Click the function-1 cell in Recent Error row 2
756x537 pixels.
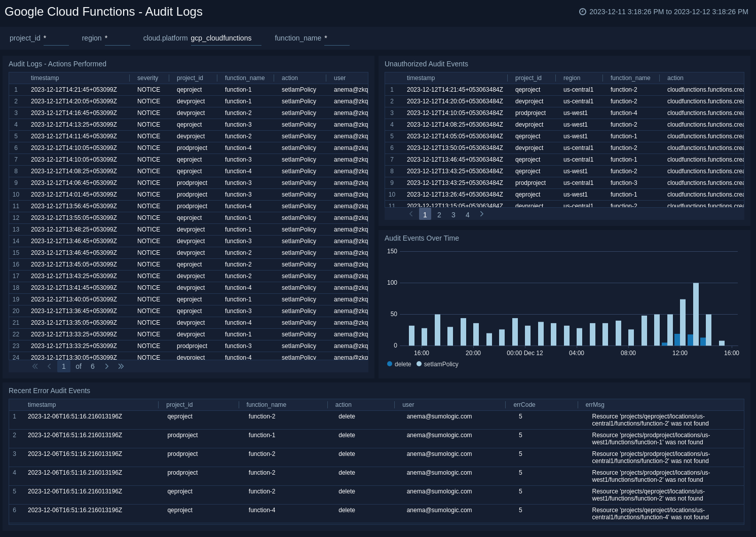pyautogui.click(x=262, y=435)
